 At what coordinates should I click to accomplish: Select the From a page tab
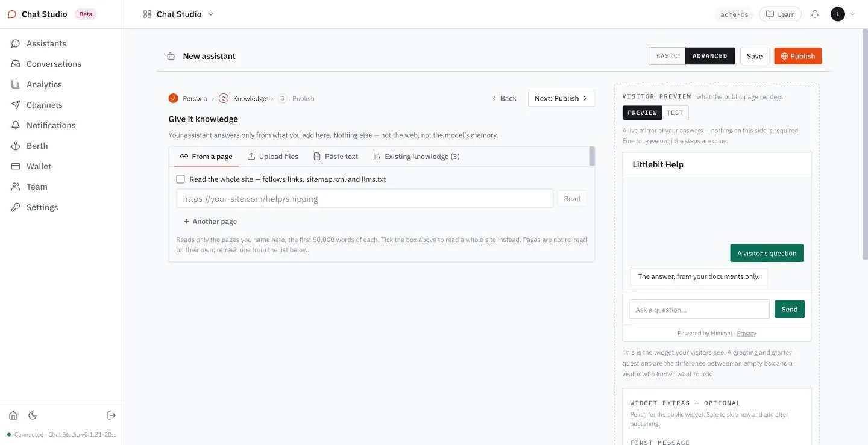tap(206, 157)
